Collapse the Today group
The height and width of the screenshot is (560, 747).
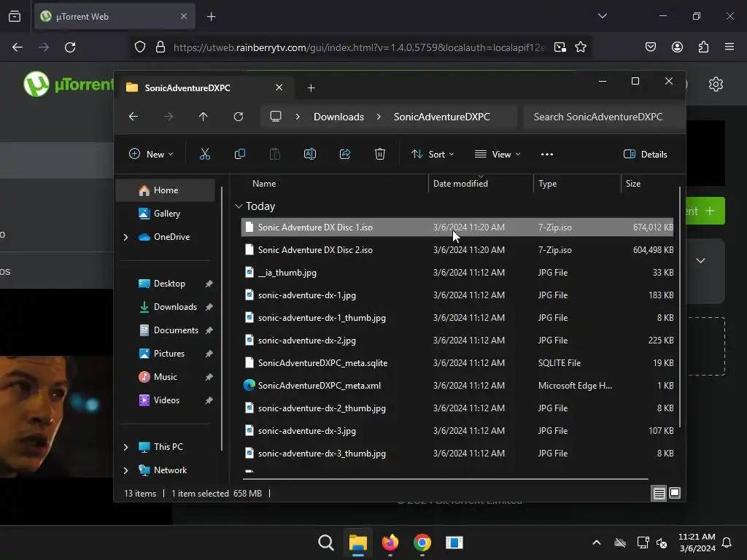[239, 206]
